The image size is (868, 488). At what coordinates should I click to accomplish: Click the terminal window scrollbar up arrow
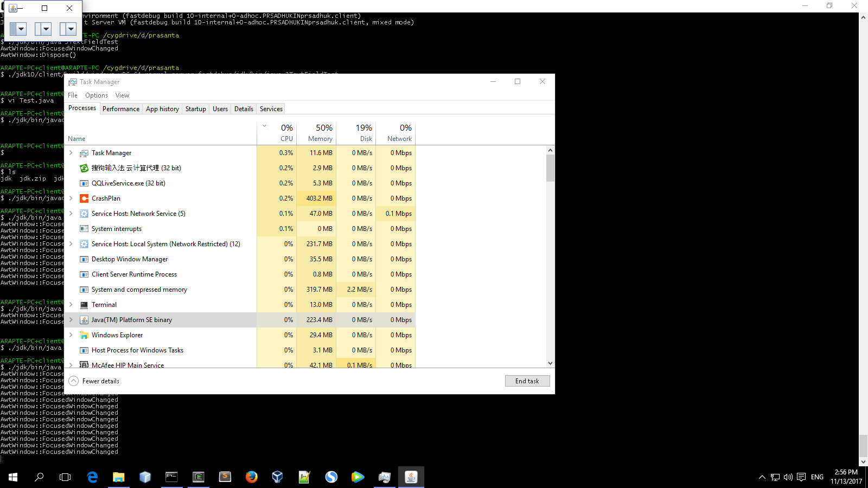tap(863, 17)
